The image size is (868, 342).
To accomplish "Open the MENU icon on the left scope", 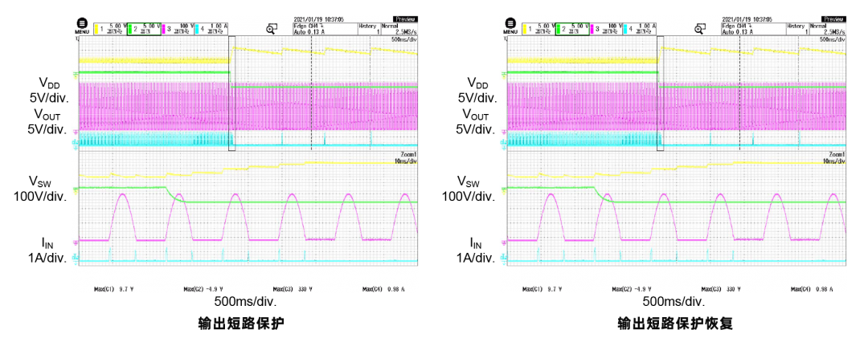I will 82,26.
